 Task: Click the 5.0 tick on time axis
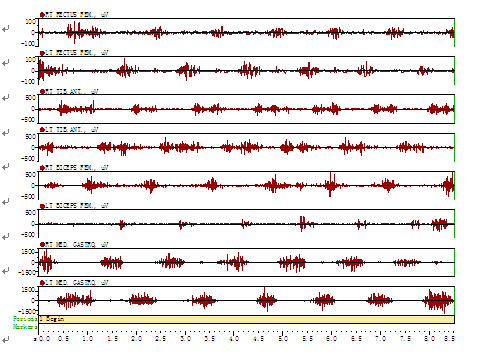pyautogui.click(x=283, y=339)
